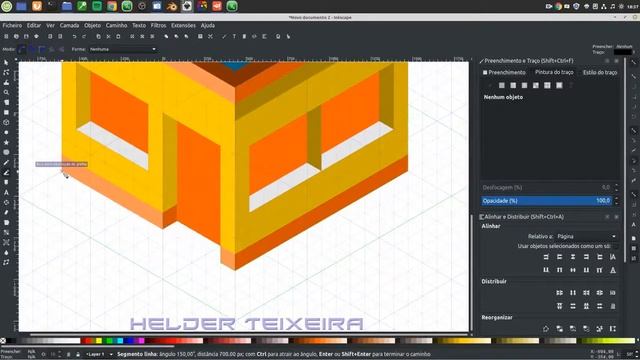Select the Node edit tool
The image size is (640, 360).
coord(6,72)
